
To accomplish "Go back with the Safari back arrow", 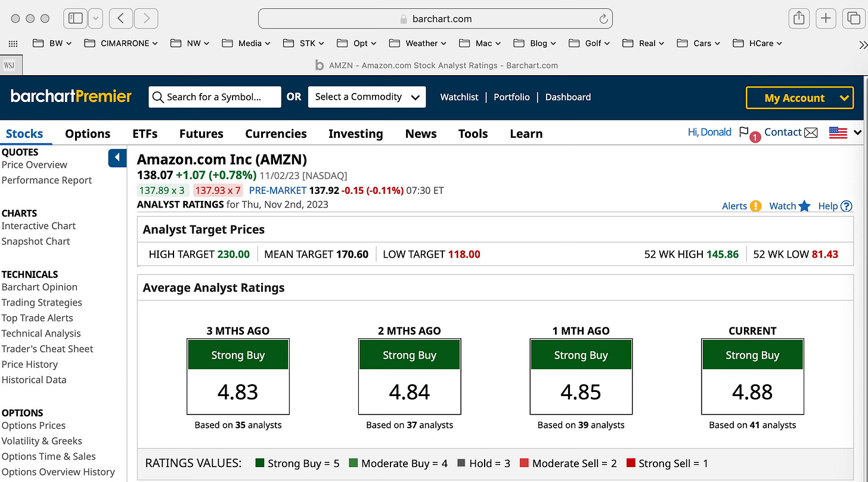I will point(120,18).
